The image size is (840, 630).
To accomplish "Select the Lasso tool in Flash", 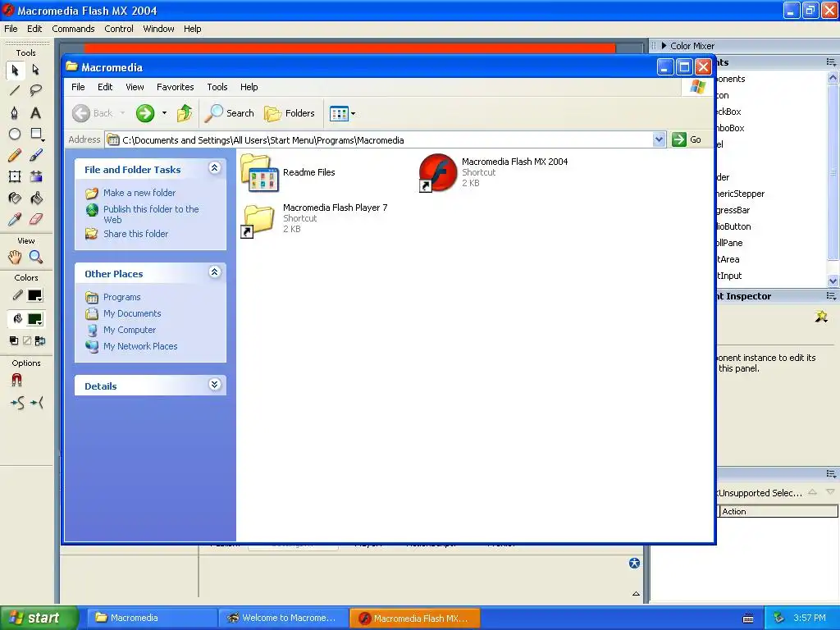I will click(x=36, y=90).
